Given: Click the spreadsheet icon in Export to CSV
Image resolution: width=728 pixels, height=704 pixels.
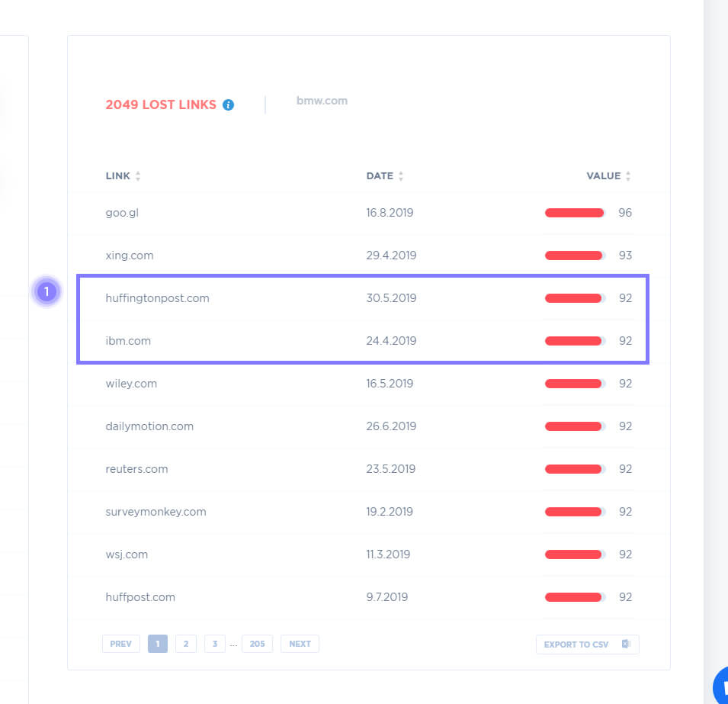Looking at the screenshot, I should pyautogui.click(x=625, y=644).
